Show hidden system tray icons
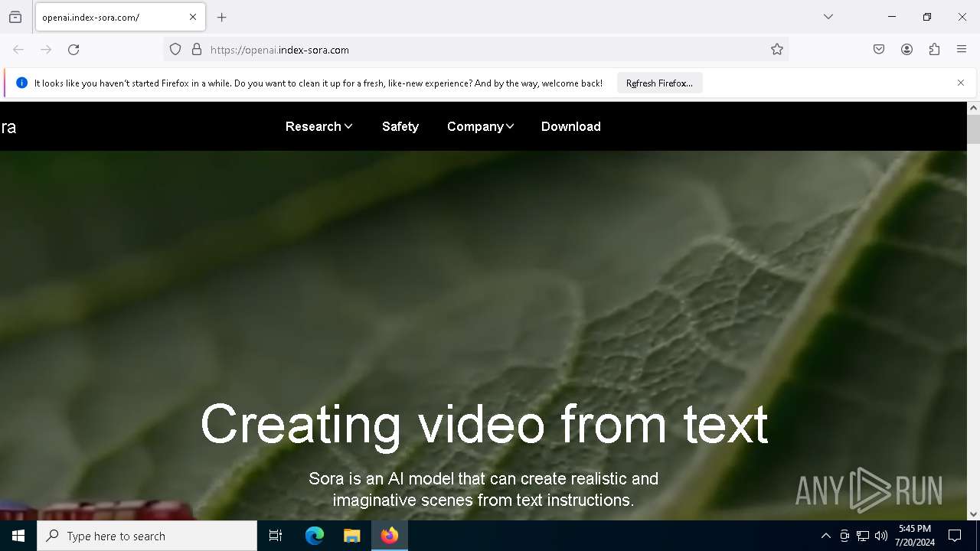 825,536
